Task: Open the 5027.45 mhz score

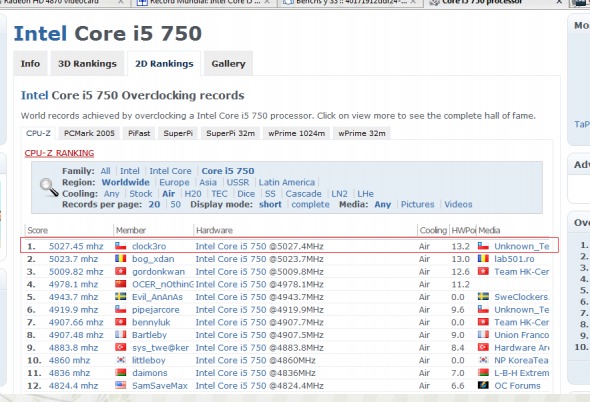Action: [x=76, y=246]
